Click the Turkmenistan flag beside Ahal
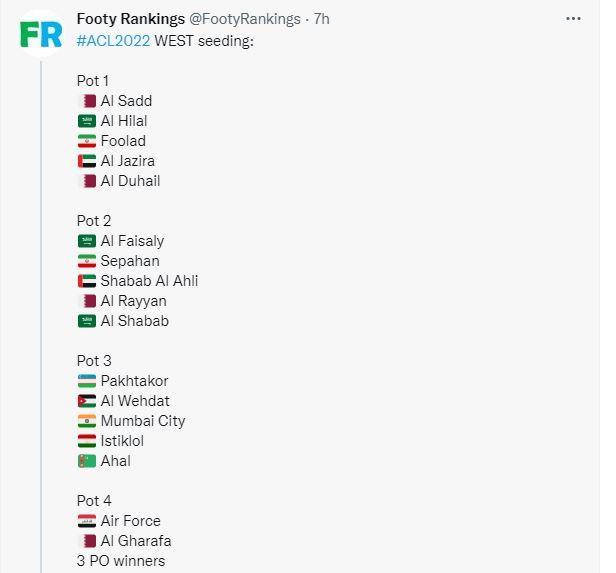 [x=87, y=461]
